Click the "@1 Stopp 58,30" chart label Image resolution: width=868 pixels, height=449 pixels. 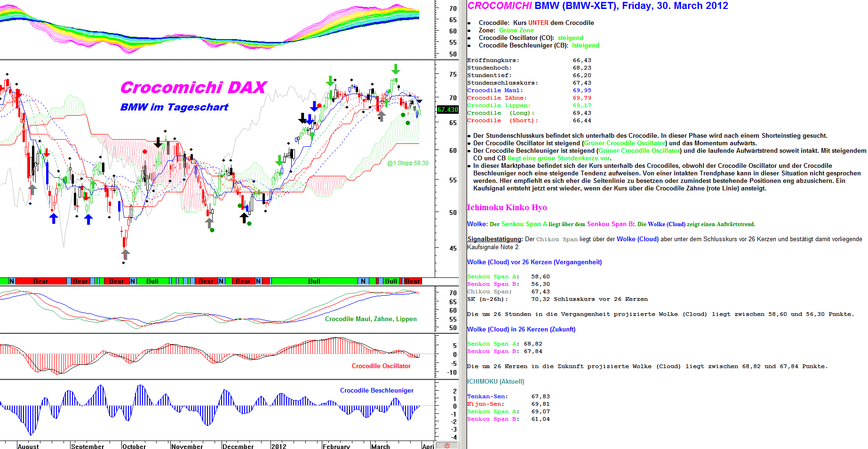[407, 163]
